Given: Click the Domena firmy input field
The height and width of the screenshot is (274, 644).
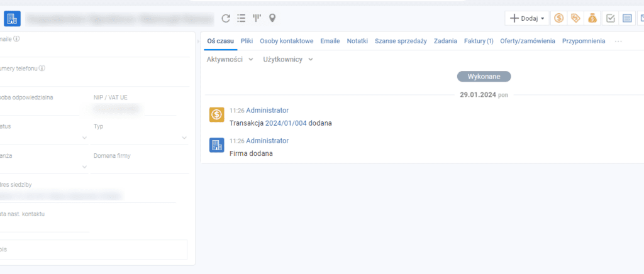Looking at the screenshot, I should pyautogui.click(x=140, y=167).
